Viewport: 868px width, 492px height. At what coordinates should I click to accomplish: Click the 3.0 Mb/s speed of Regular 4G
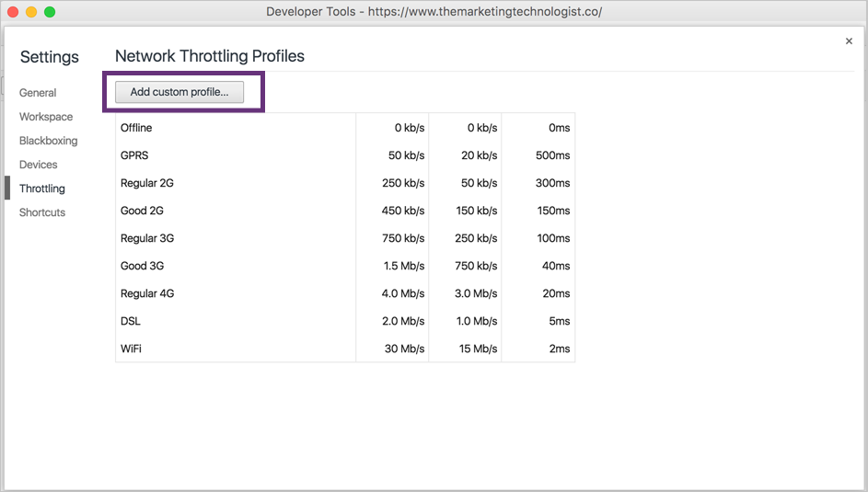coord(476,293)
